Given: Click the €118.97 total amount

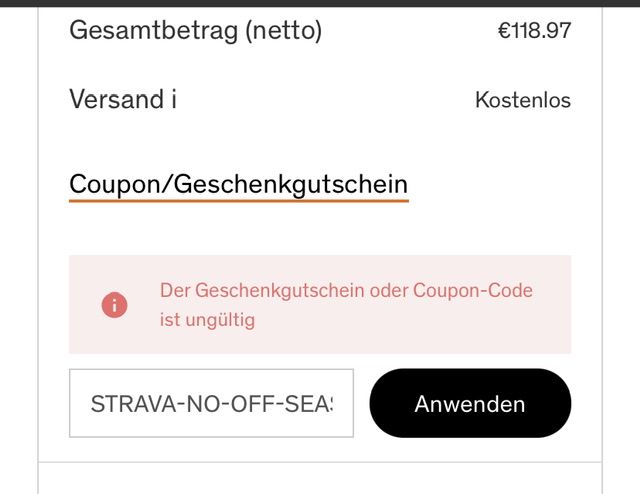Looking at the screenshot, I should (534, 30).
